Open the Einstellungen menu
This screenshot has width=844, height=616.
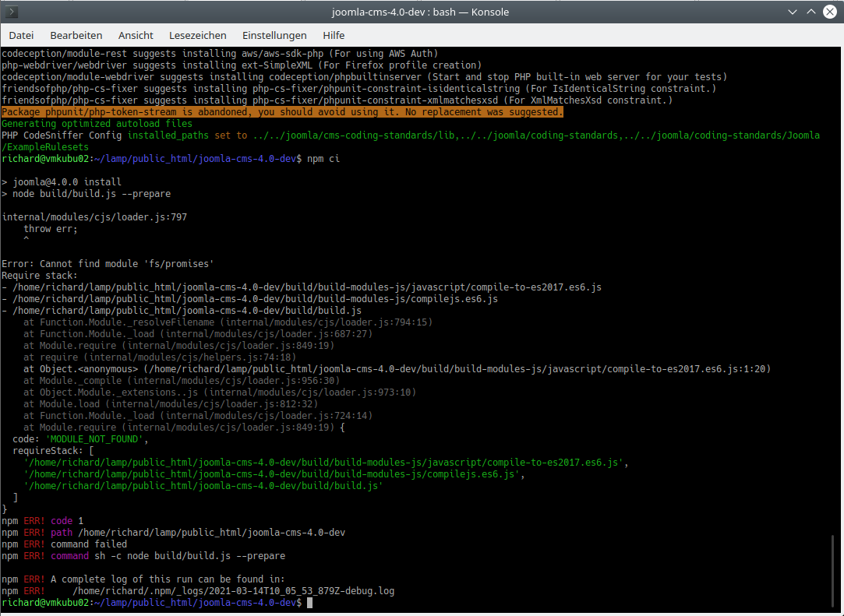click(274, 36)
